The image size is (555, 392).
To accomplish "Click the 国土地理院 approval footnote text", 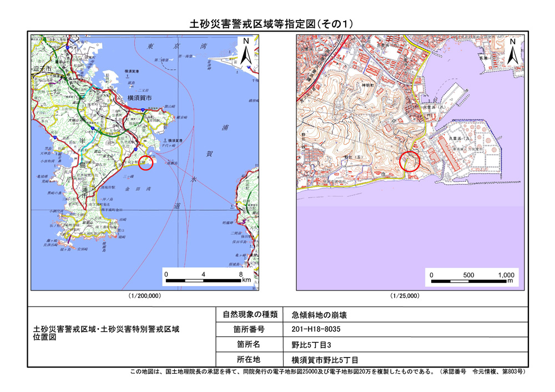I will coord(327,372).
